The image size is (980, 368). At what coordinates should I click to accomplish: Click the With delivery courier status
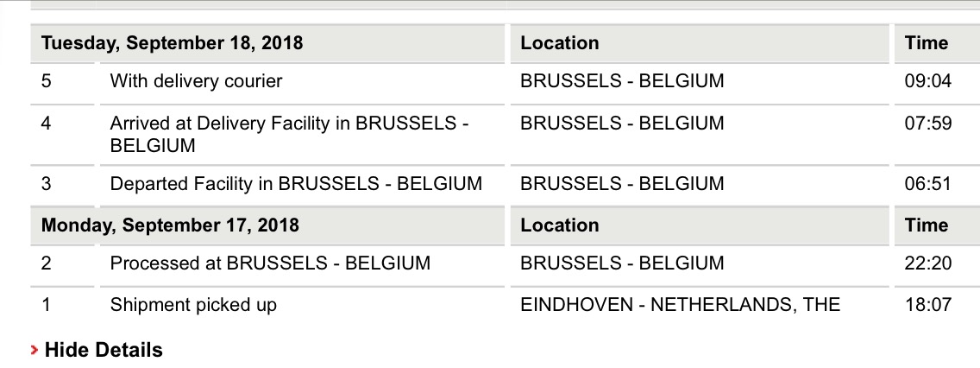196,81
